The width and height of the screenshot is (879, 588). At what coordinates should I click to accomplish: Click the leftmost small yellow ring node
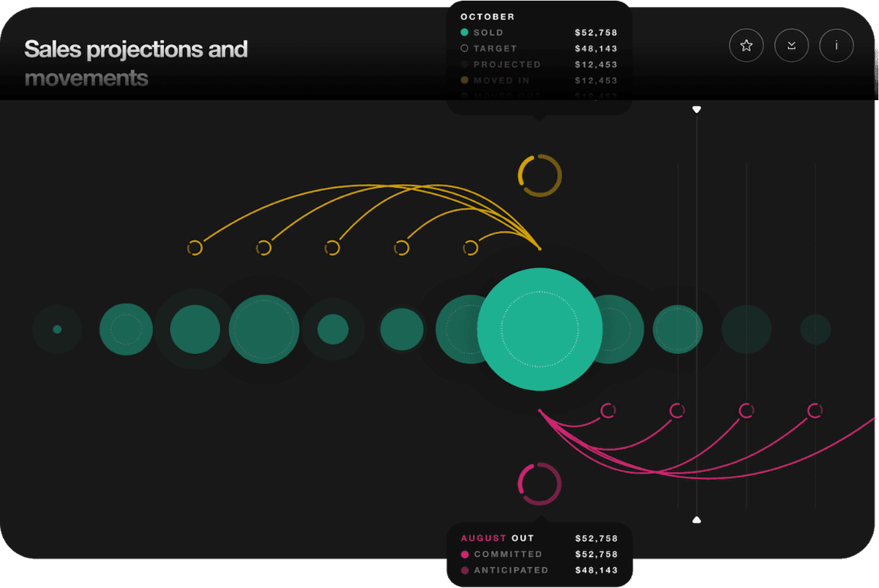195,247
